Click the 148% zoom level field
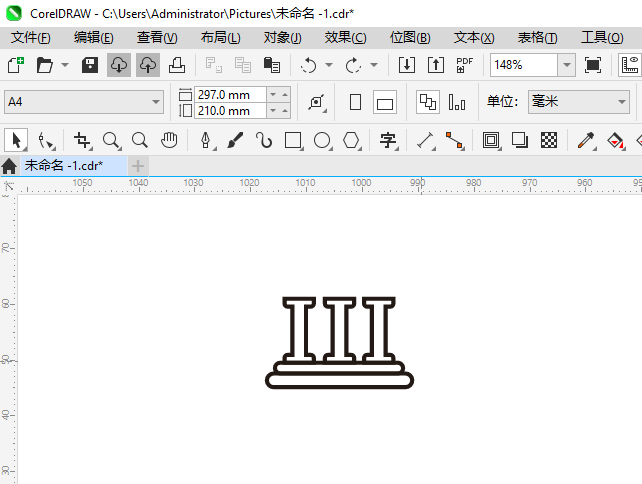The height and width of the screenshot is (484, 642). point(524,65)
